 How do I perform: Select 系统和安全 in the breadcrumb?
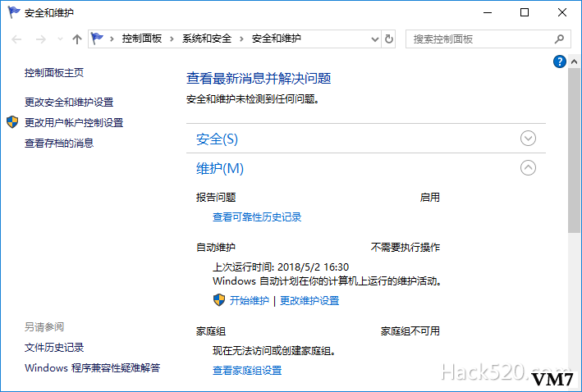pos(207,39)
